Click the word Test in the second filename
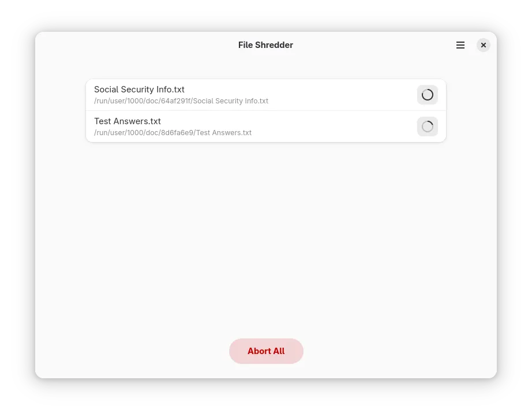The height and width of the screenshot is (417, 532). click(x=103, y=121)
